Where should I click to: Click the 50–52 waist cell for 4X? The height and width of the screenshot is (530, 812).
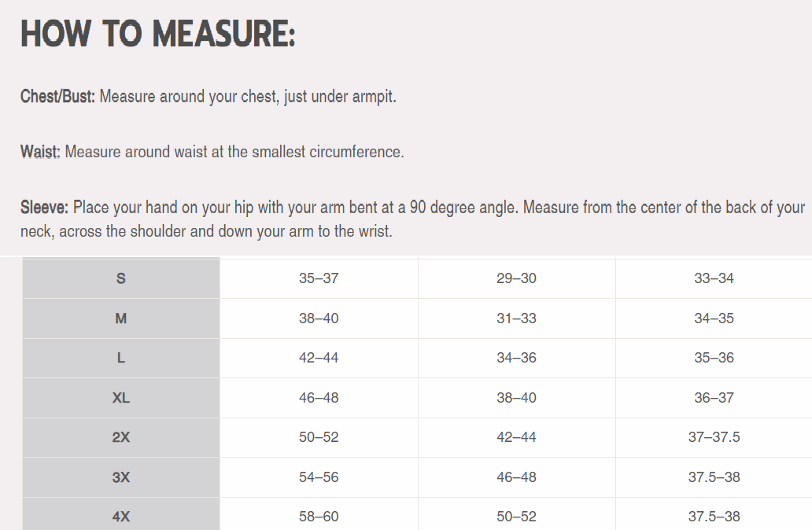(516, 517)
